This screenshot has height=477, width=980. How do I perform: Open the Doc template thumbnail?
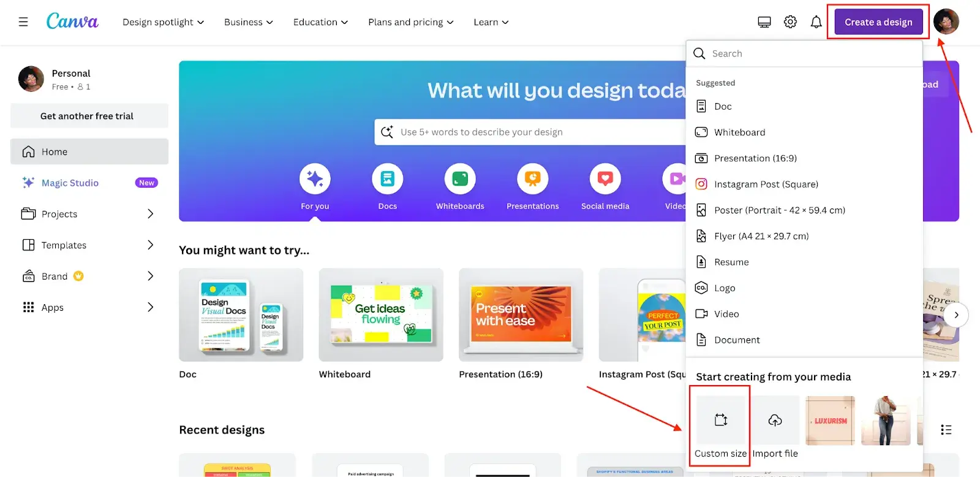click(241, 315)
